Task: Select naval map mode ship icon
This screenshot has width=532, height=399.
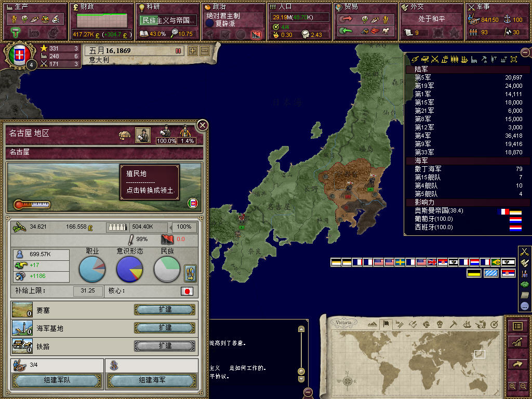Action: 467,324
